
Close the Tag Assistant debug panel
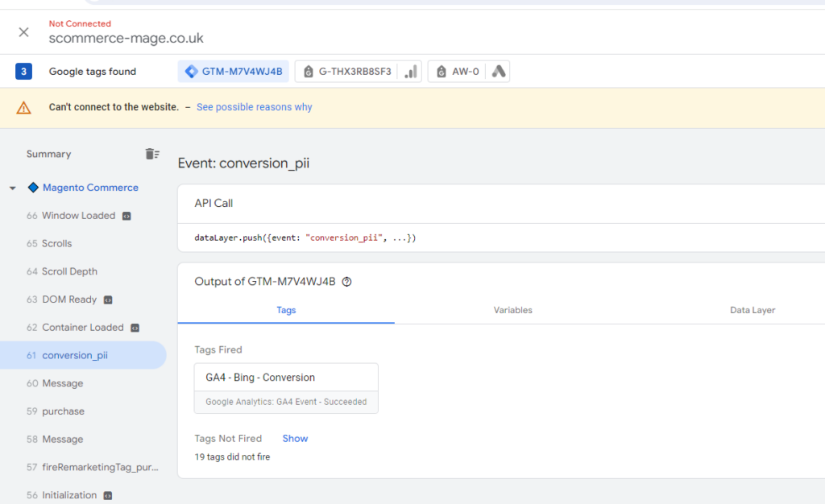click(x=23, y=32)
